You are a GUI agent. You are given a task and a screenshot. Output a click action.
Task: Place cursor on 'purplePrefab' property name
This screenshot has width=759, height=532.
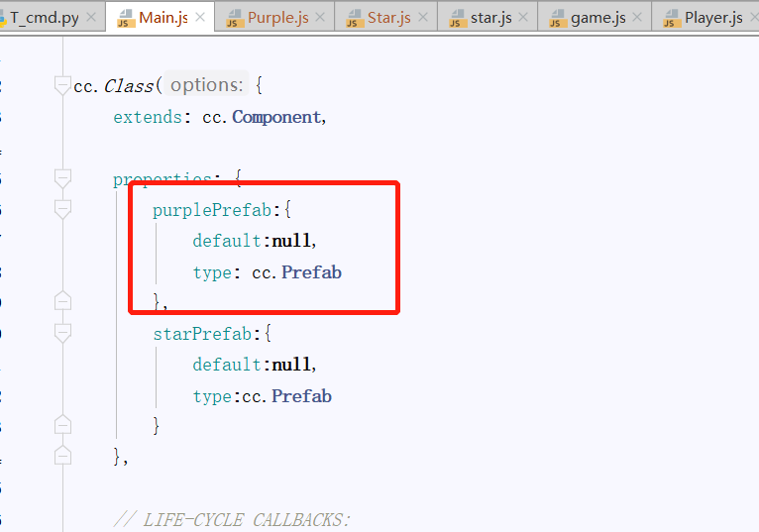[212, 211]
